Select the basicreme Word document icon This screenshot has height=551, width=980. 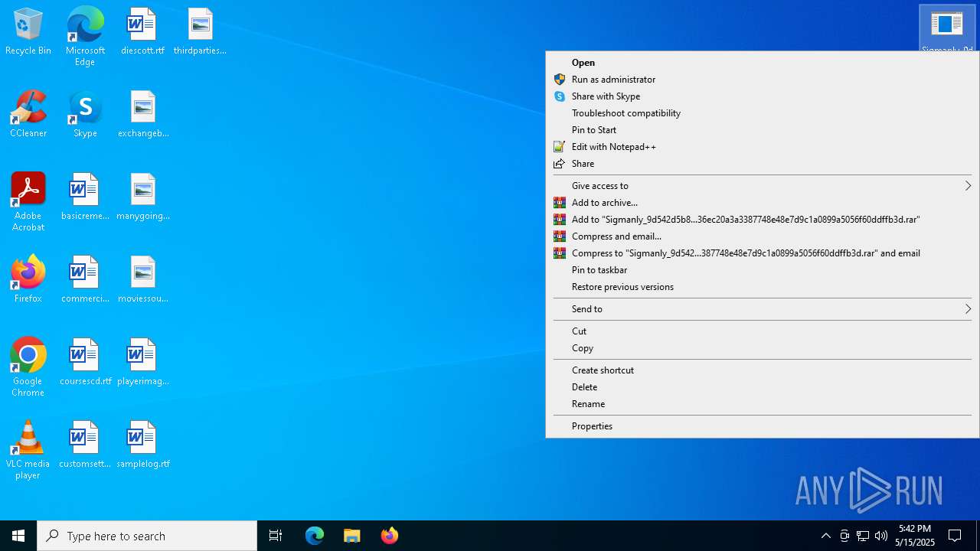click(x=85, y=197)
